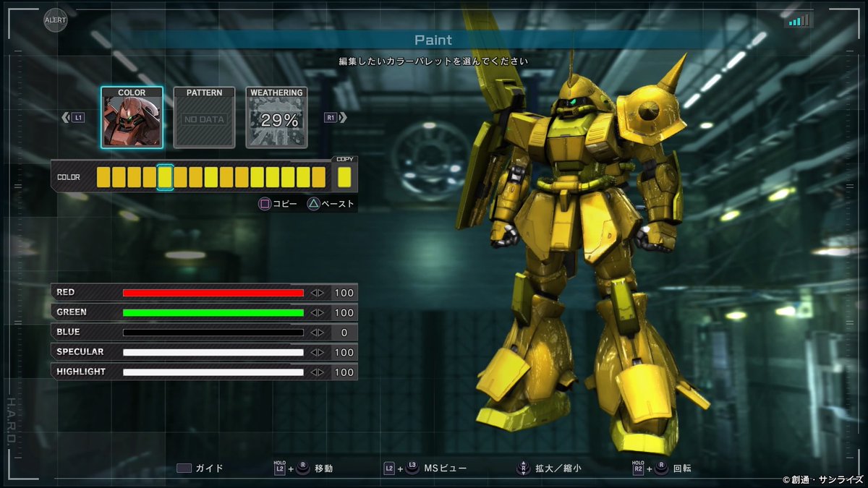
Task: Click the 回転 rotate hint label
Action: (x=682, y=468)
